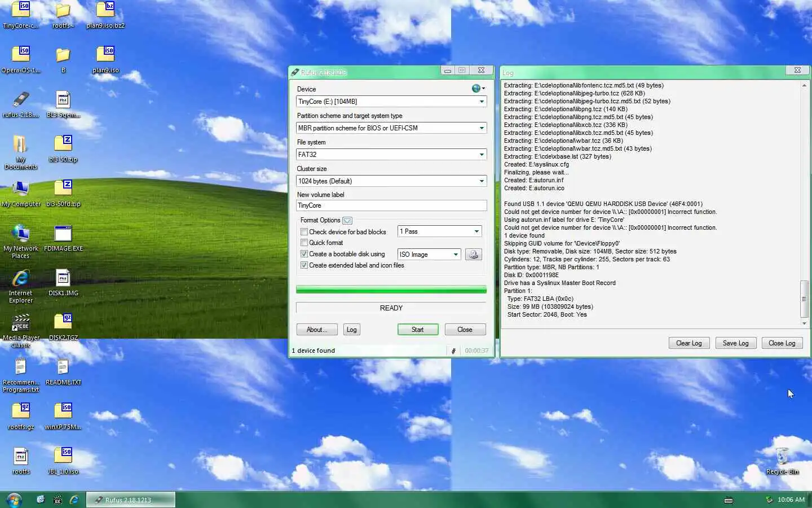The width and height of the screenshot is (812, 508).
Task: Enable the Quick format checkbox
Action: pos(304,243)
